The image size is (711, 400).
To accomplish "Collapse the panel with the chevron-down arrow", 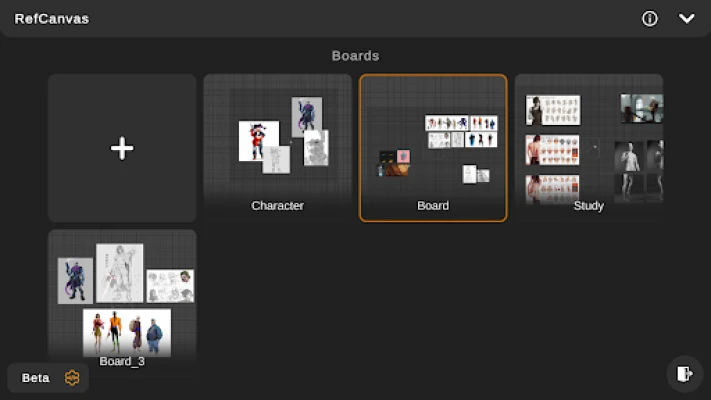I will pyautogui.click(x=686, y=19).
